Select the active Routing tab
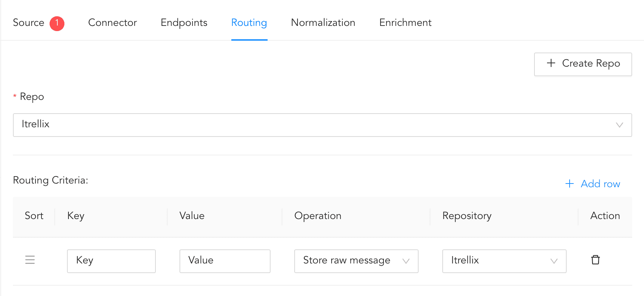This screenshot has width=644, height=296. click(249, 23)
